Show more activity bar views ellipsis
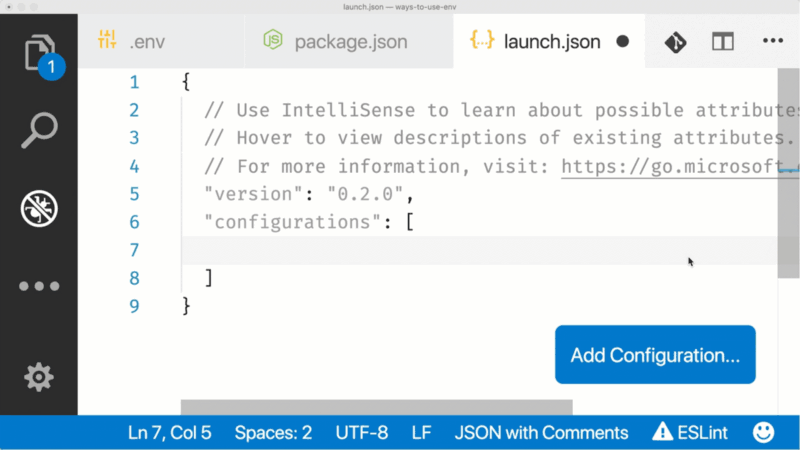 tap(39, 286)
